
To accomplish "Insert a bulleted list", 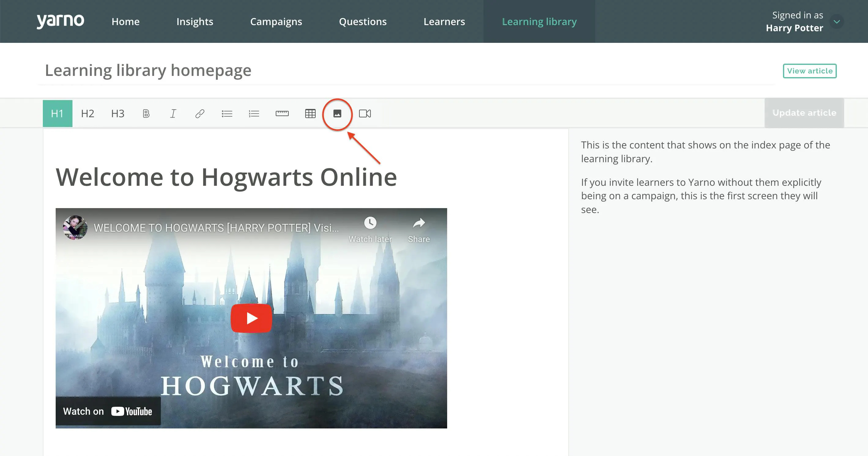I will pyautogui.click(x=227, y=114).
